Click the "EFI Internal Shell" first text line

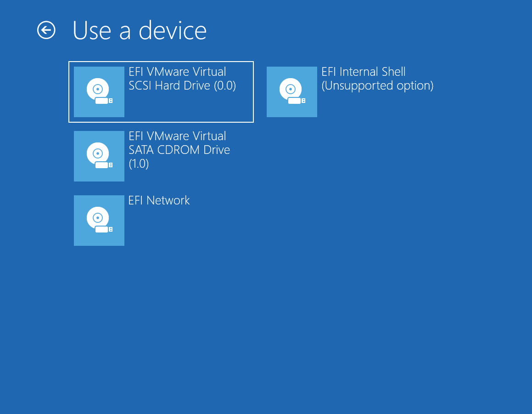tap(364, 72)
